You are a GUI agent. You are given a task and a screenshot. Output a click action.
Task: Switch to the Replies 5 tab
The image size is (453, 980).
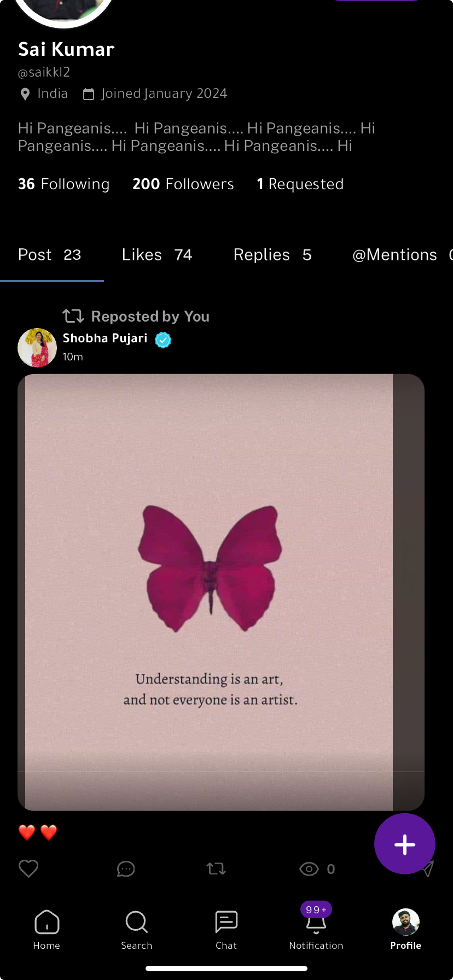pyautogui.click(x=272, y=255)
